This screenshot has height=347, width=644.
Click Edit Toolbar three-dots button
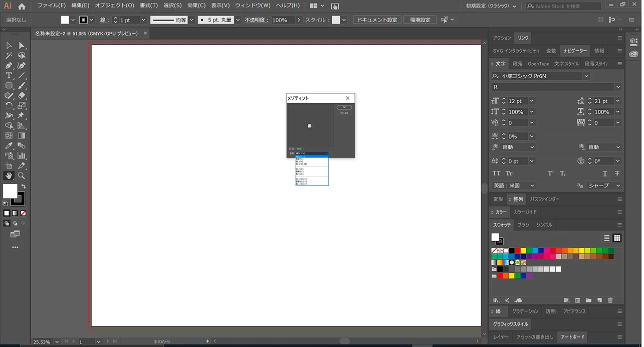[x=15, y=247]
